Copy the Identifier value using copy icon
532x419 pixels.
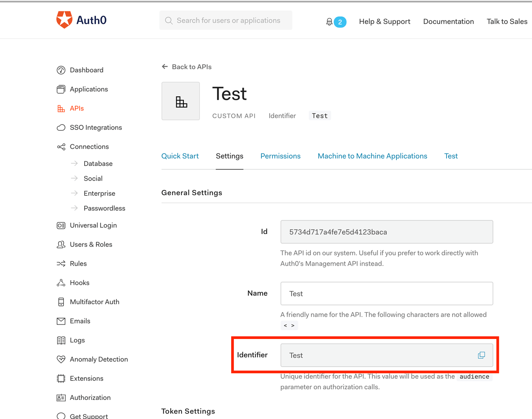tap(481, 355)
